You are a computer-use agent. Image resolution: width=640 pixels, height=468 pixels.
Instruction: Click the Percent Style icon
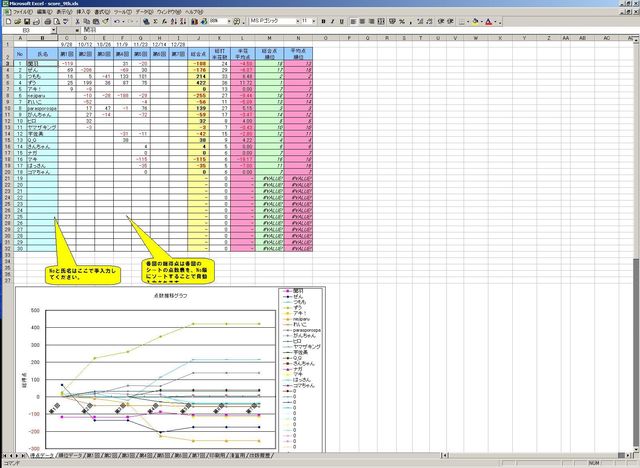coord(402,21)
